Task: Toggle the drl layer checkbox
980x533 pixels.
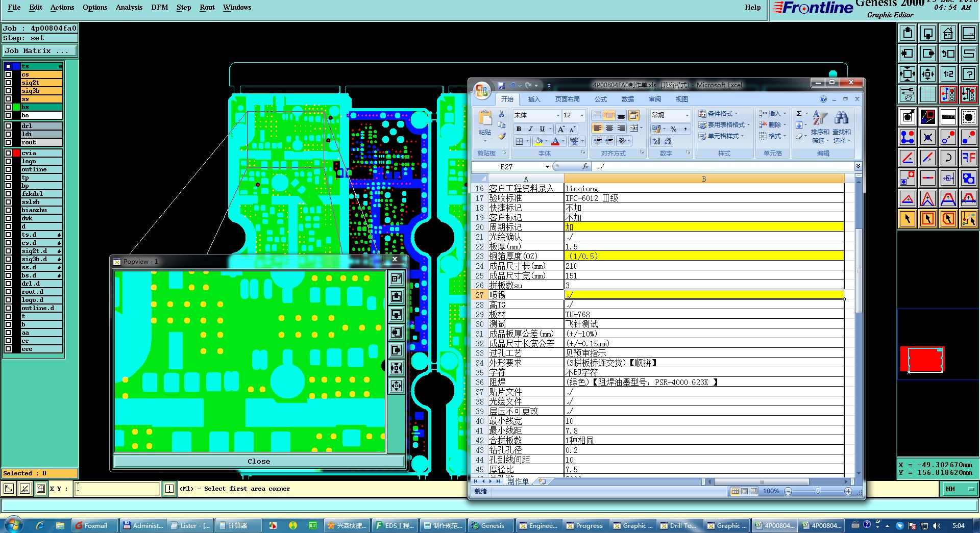Action: (8, 126)
